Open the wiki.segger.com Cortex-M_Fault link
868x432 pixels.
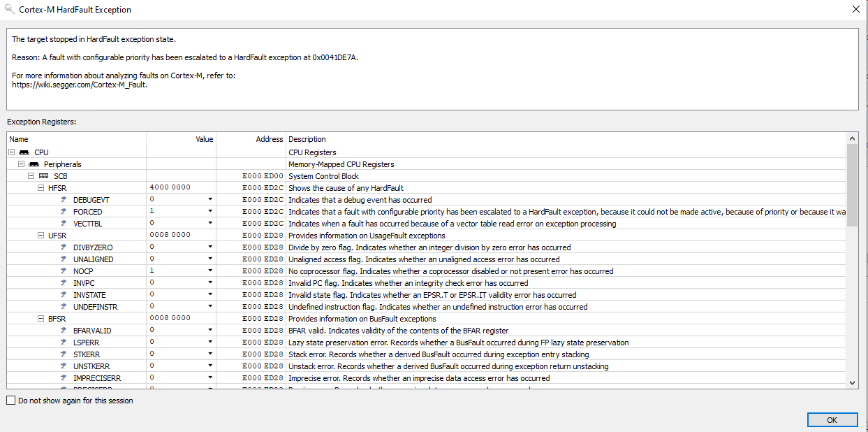[x=80, y=85]
